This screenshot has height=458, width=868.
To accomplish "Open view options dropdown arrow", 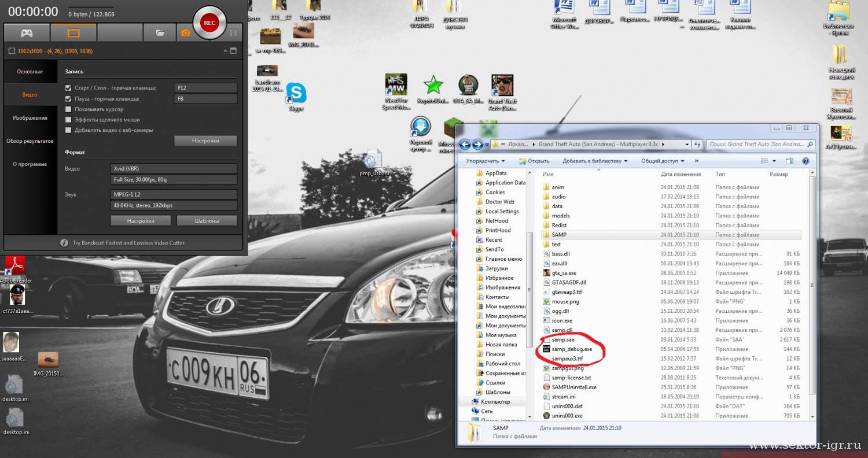I will pos(774,161).
